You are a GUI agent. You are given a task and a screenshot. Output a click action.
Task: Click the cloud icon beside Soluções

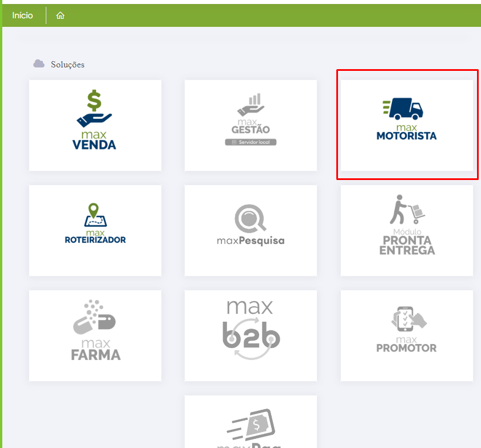(39, 64)
